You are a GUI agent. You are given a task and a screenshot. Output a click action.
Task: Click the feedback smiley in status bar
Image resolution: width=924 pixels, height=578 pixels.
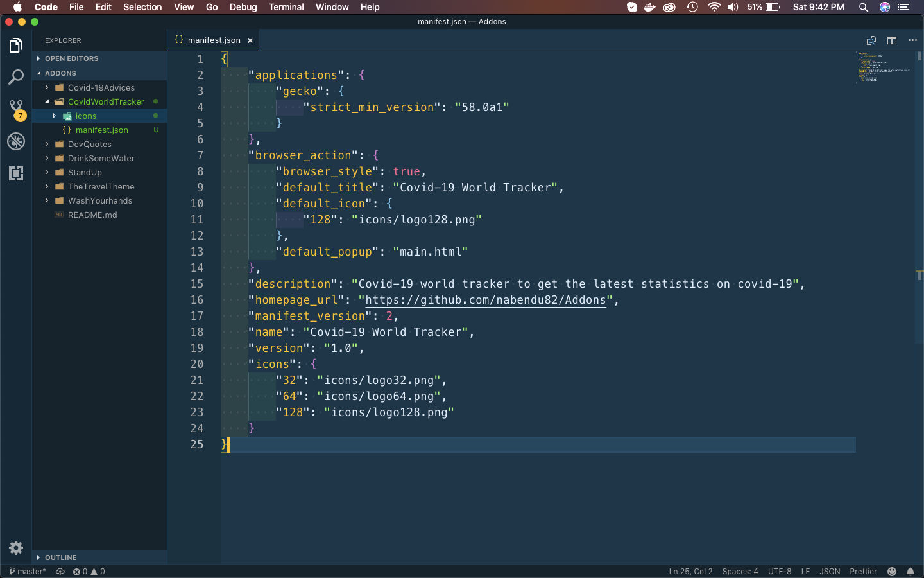(892, 572)
